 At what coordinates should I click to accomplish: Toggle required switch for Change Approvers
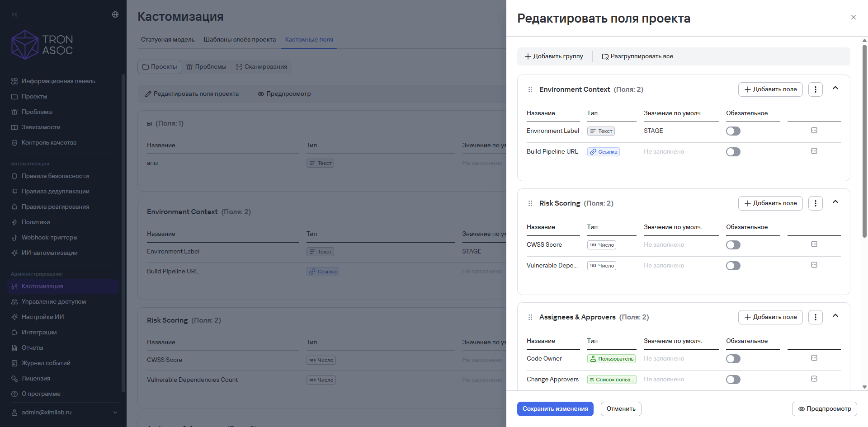click(733, 380)
